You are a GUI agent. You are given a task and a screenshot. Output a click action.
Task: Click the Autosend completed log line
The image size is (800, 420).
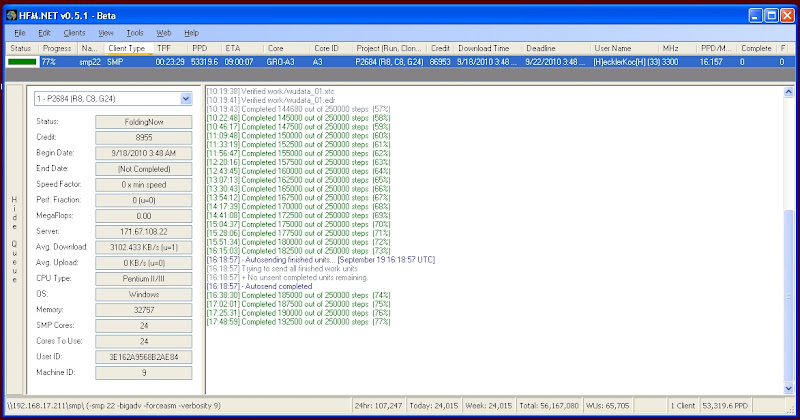pos(259,286)
